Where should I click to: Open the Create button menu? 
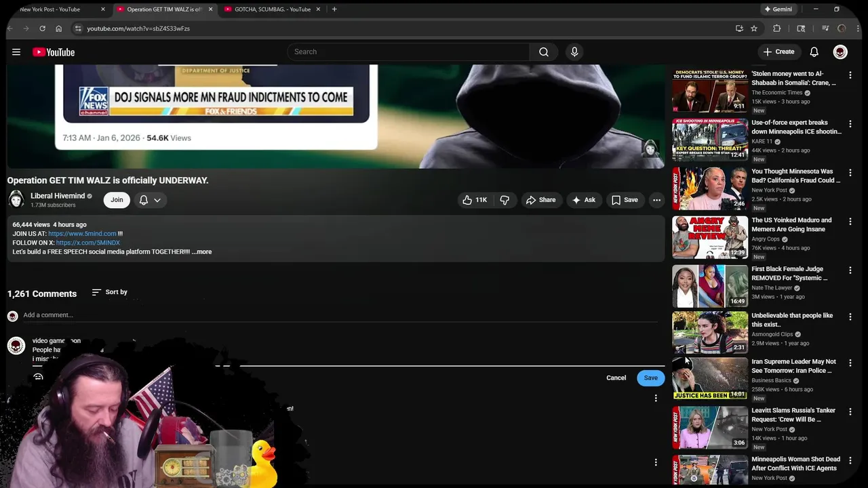778,52
